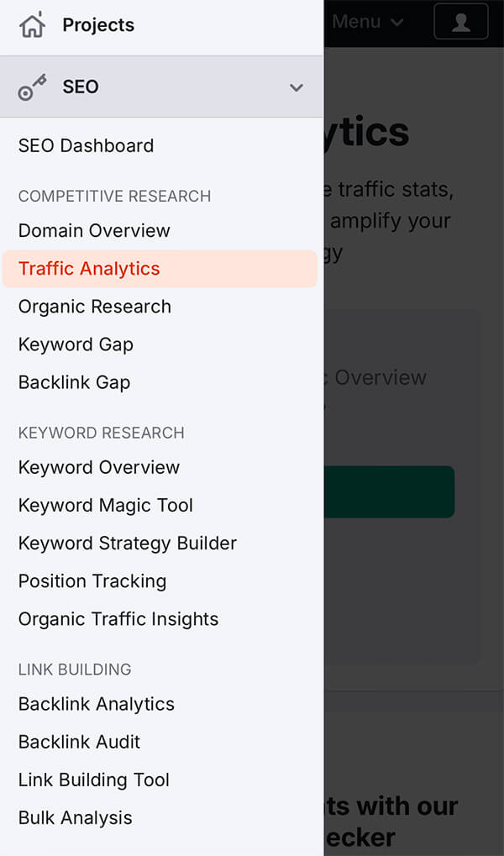
Task: Open Keyword Overview
Action: coord(99,467)
